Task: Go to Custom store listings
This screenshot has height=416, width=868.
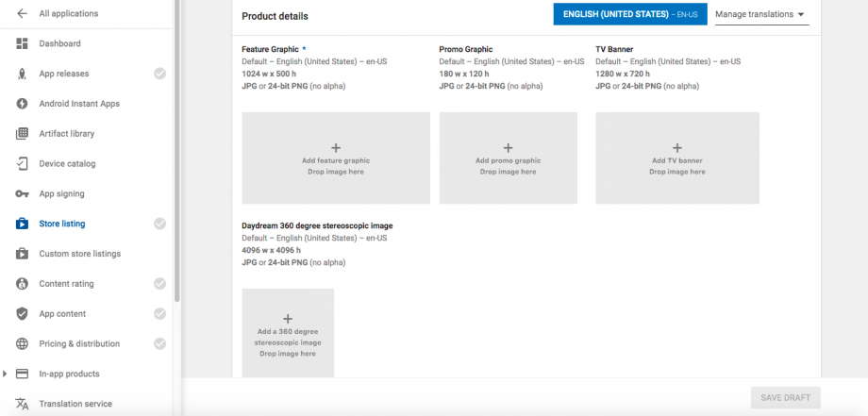Action: (x=79, y=254)
